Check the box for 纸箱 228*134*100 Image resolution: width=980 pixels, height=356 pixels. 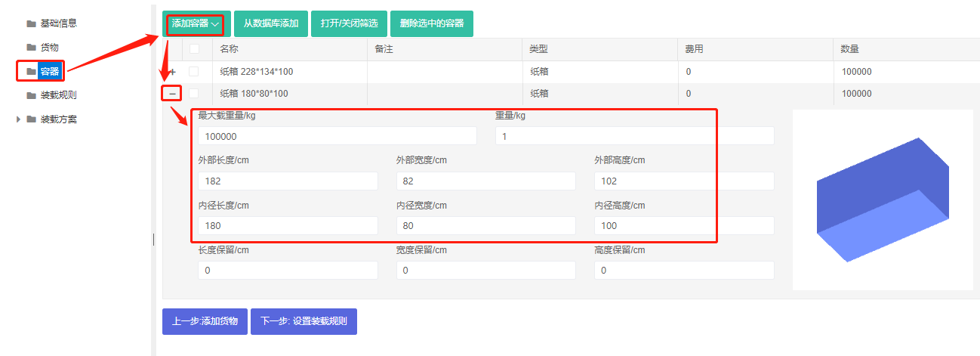pos(195,72)
